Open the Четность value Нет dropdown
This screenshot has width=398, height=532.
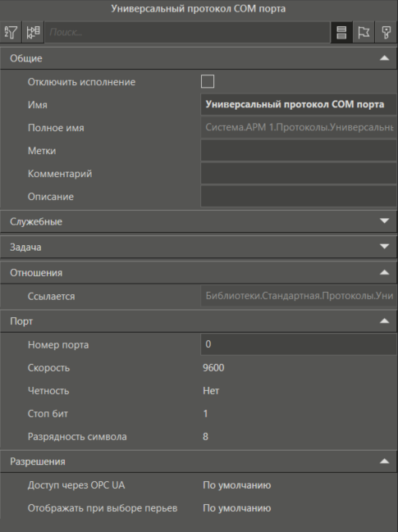(299, 391)
